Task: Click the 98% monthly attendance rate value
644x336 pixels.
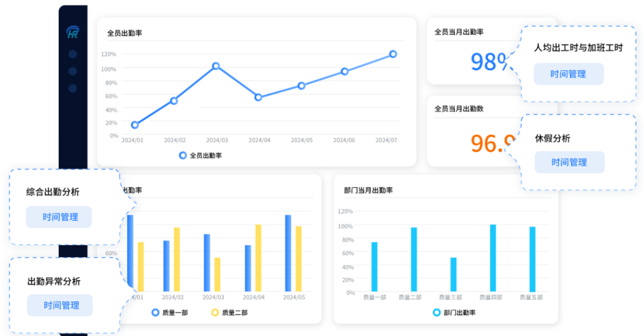Action: pos(489,62)
